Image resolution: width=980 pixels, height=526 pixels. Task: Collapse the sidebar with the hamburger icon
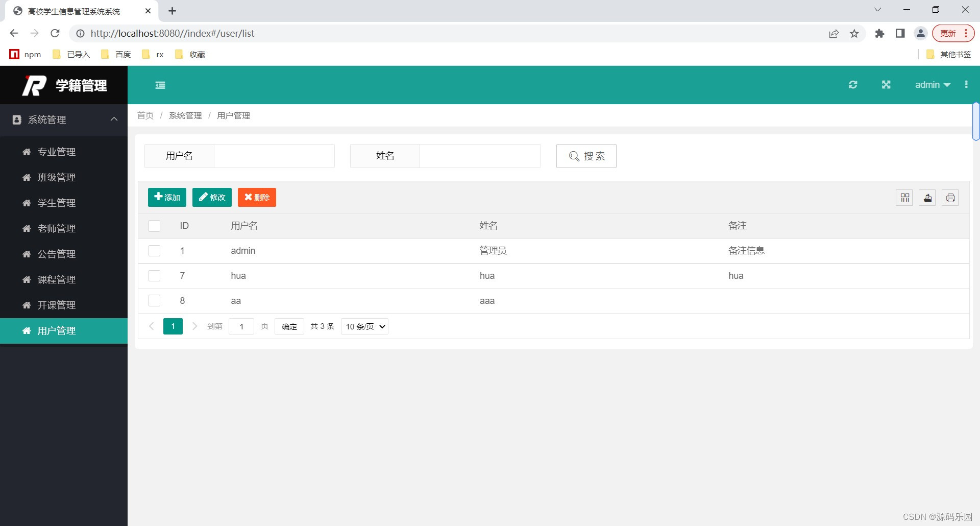pos(160,85)
